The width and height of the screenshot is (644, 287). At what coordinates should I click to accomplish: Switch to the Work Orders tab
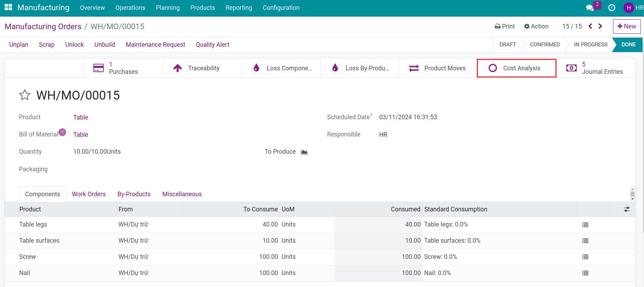pos(89,194)
